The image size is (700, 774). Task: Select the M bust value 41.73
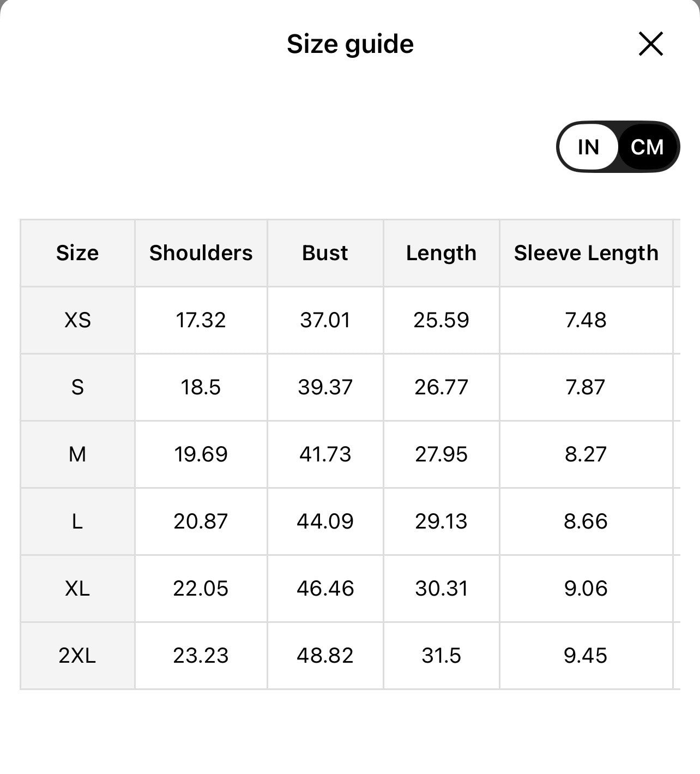pos(325,454)
